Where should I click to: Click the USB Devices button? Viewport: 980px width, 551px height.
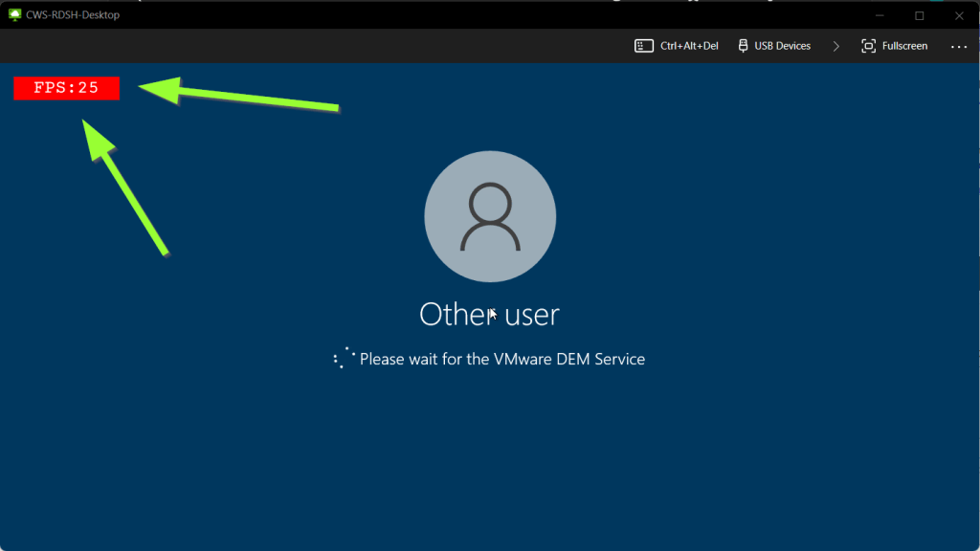click(x=773, y=45)
